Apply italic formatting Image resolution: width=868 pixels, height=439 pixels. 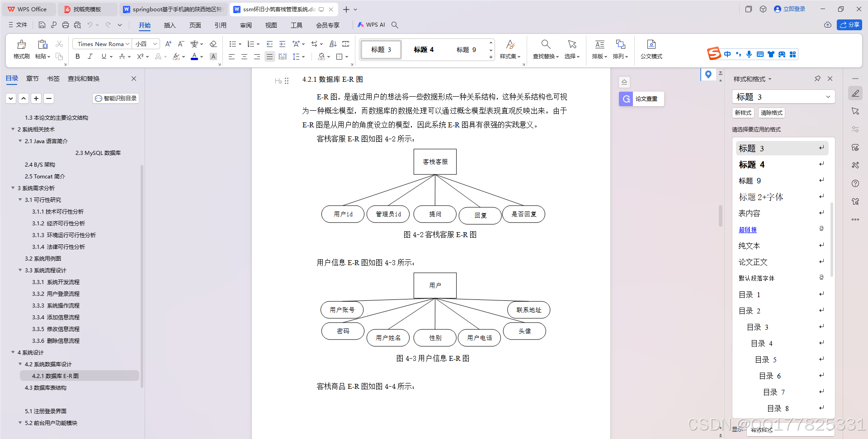(x=90, y=56)
